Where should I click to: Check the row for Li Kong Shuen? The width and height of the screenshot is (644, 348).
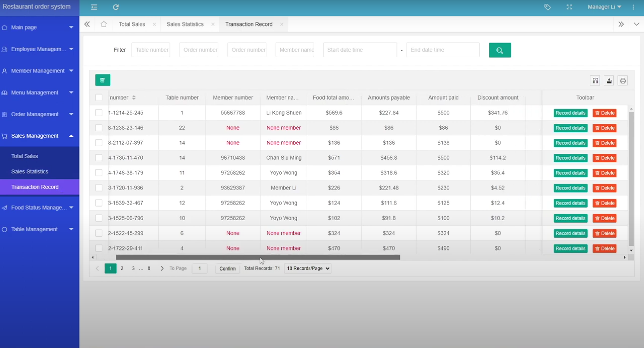point(99,113)
